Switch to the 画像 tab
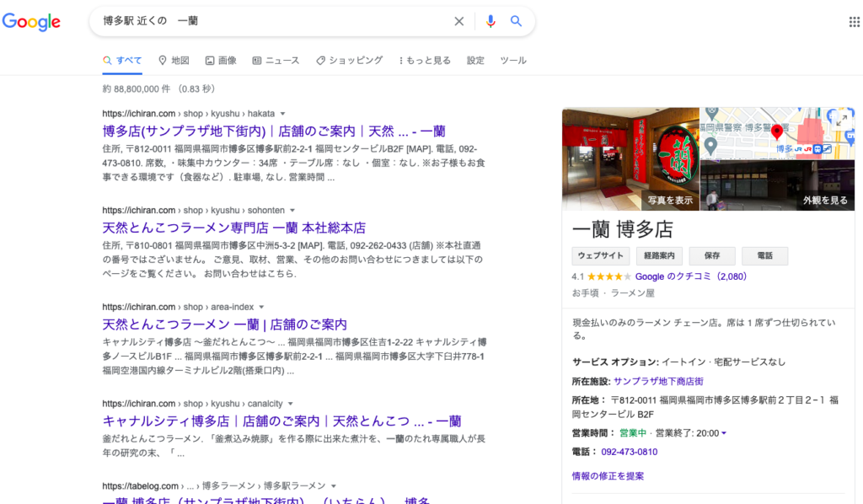The width and height of the screenshot is (863, 504). pos(221,61)
